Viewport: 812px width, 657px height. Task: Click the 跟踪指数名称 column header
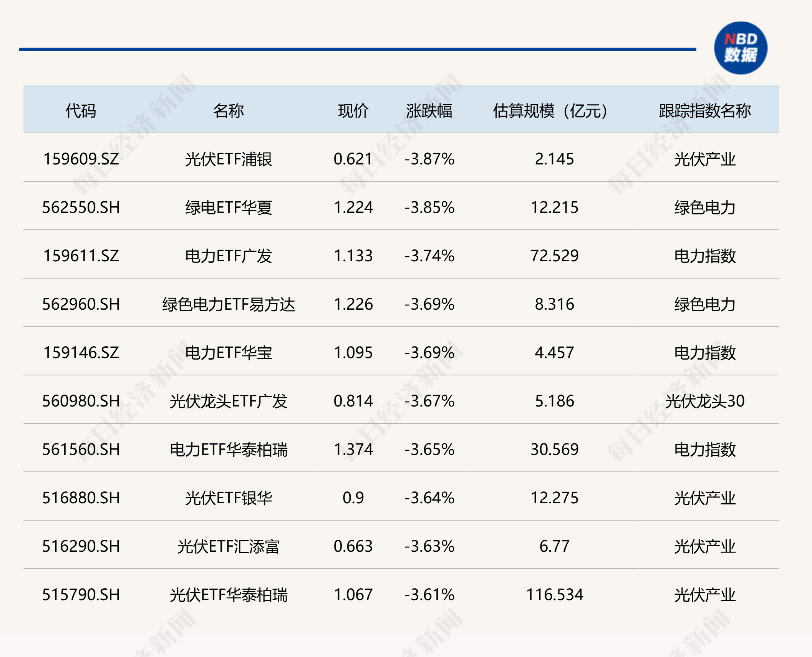[704, 111]
